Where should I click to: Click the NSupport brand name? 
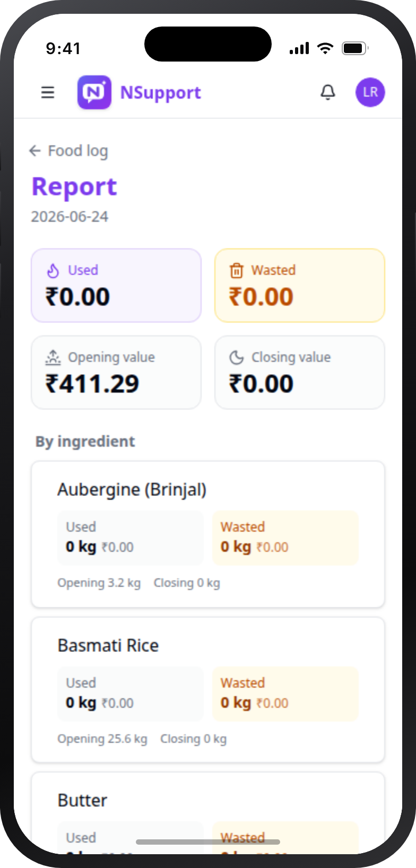coord(161,93)
